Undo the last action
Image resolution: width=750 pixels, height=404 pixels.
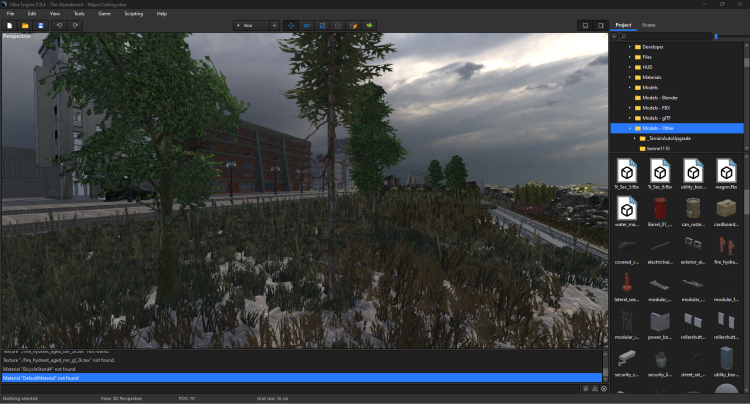pos(59,25)
